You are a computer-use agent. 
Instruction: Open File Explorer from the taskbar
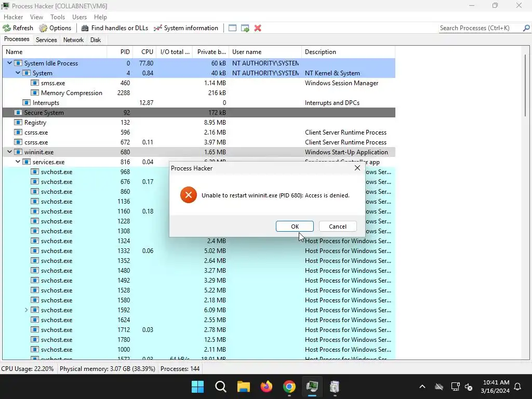tap(243, 387)
